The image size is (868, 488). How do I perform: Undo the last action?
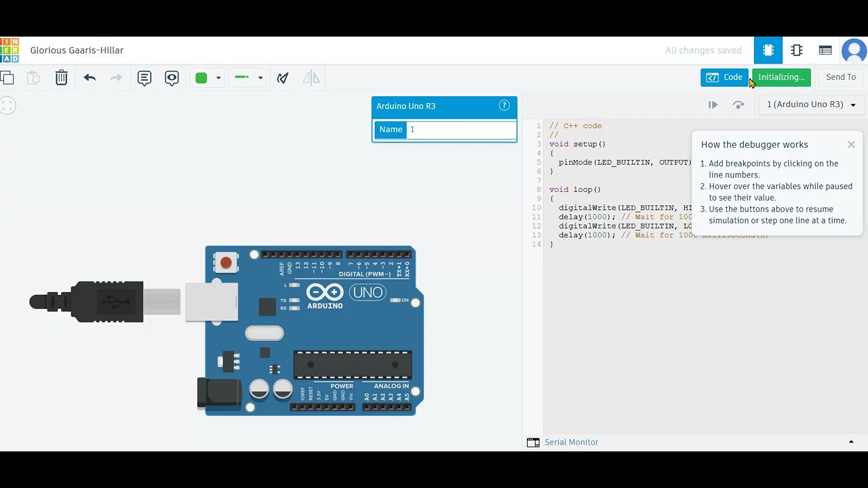pos(90,77)
